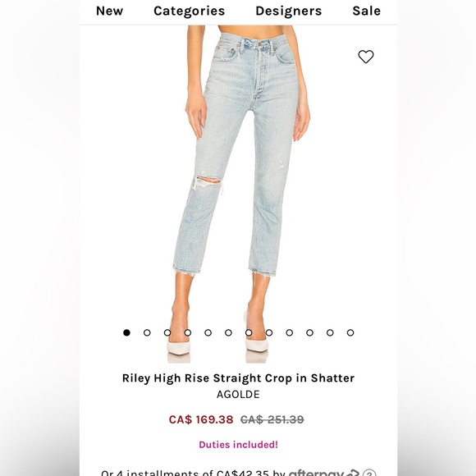The height and width of the screenshot is (476, 476).
Task: Open the AGOLDE designer link
Action: (x=238, y=394)
